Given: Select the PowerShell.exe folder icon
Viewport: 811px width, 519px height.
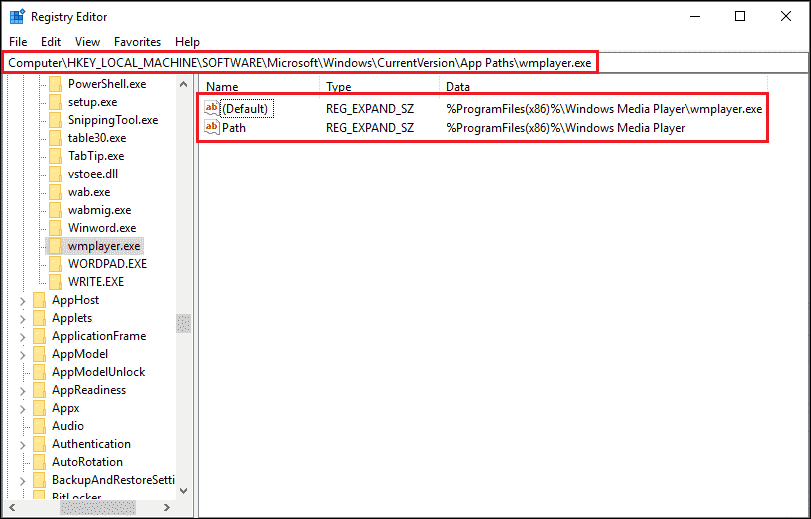Looking at the screenshot, I should point(55,84).
